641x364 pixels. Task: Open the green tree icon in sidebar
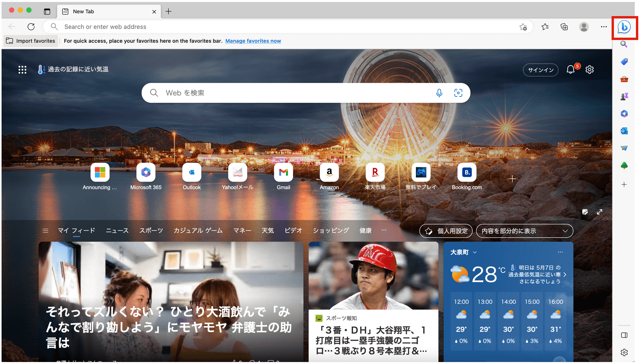coord(624,166)
